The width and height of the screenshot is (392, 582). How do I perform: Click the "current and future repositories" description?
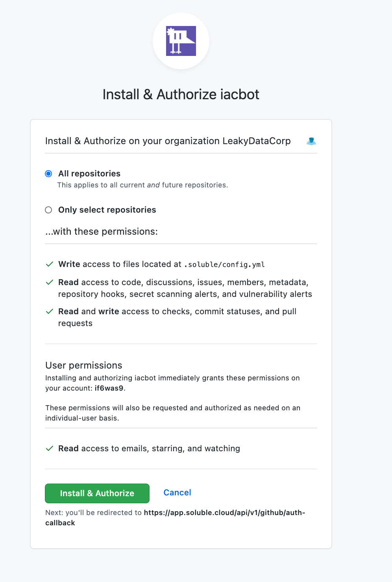pyautogui.click(x=142, y=185)
